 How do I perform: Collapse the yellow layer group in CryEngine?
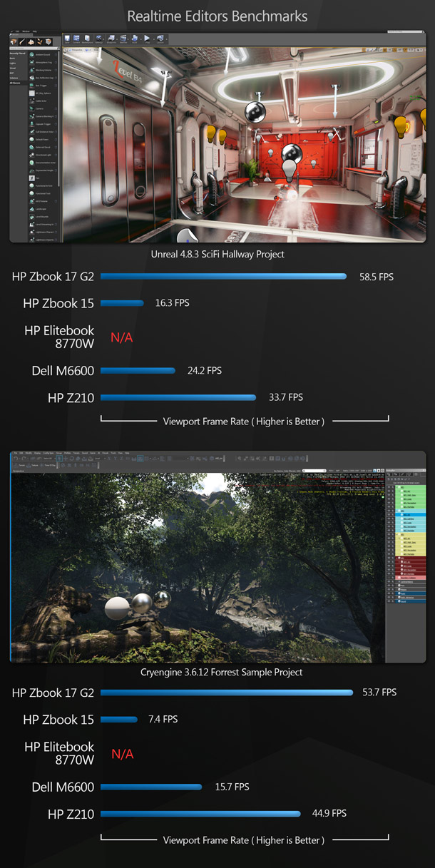[396, 535]
